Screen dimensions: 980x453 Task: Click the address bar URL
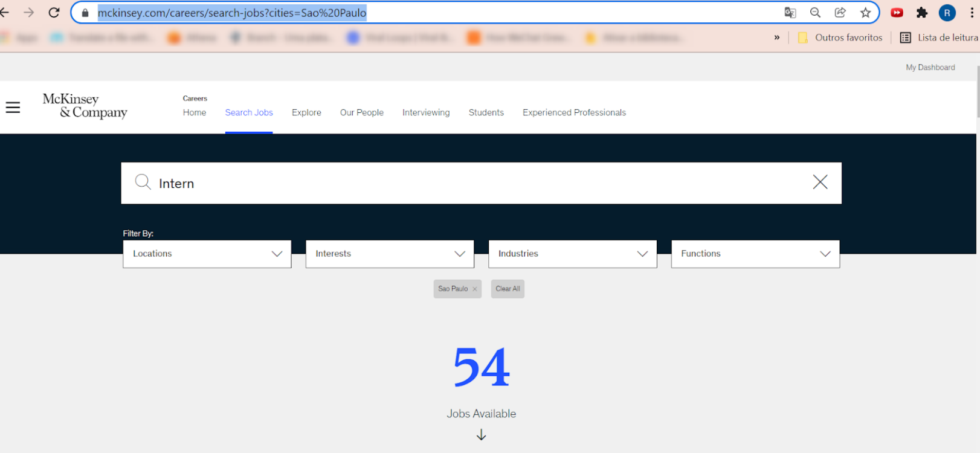pos(232,13)
